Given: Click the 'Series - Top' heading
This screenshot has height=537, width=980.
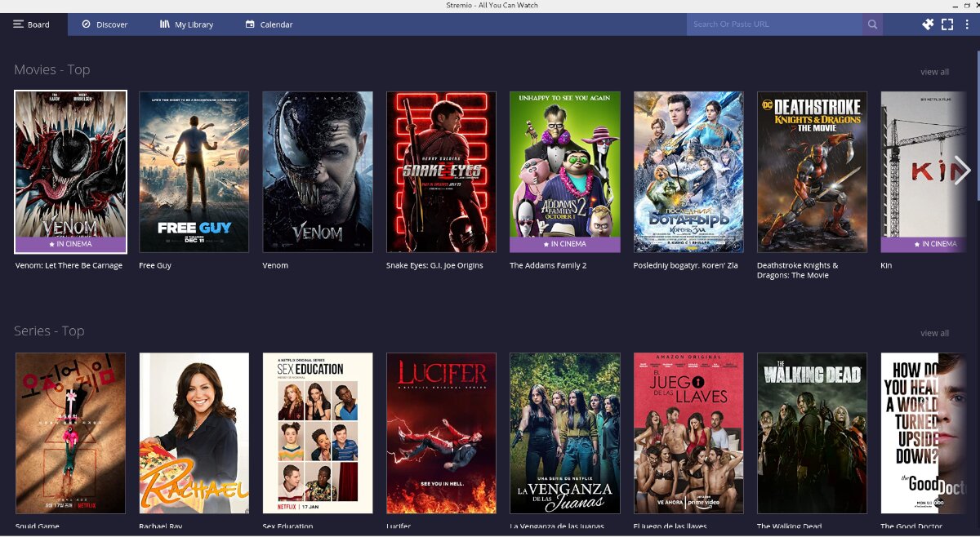Looking at the screenshot, I should (49, 331).
